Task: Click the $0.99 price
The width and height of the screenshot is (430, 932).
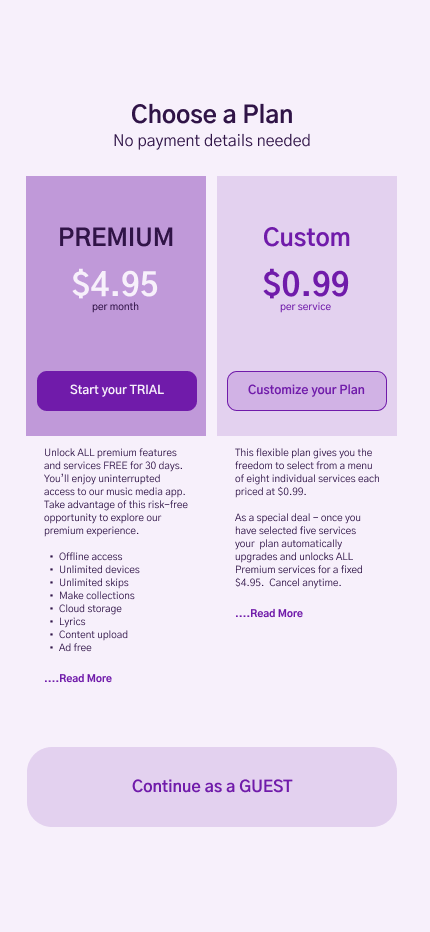Action: 306,284
